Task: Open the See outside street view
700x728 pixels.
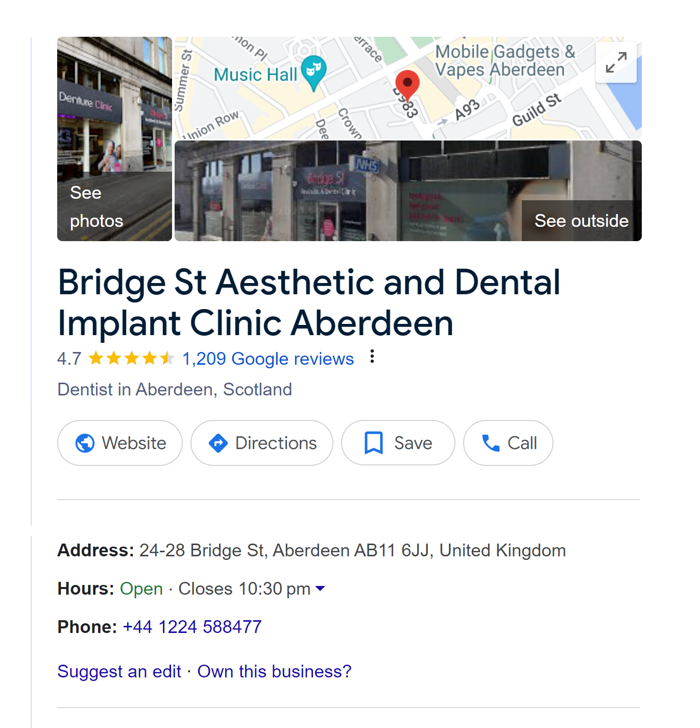Action: coord(408,191)
